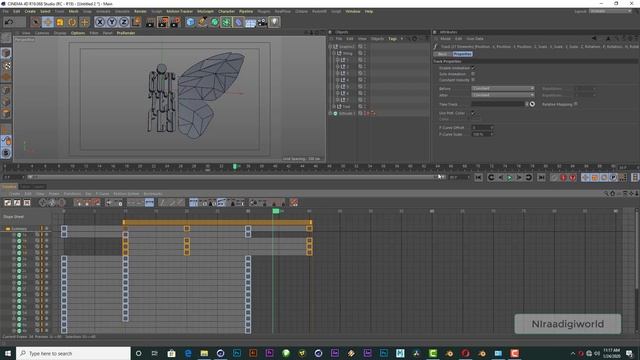Toggle Enable Animation checkbox
Image resolution: width=640 pixels, height=360 pixels.
pos(473,68)
